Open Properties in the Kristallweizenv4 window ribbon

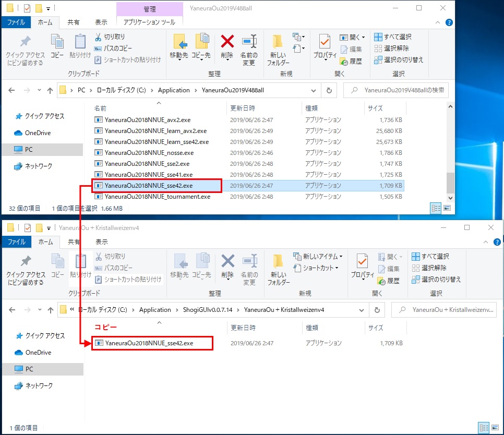click(x=363, y=267)
